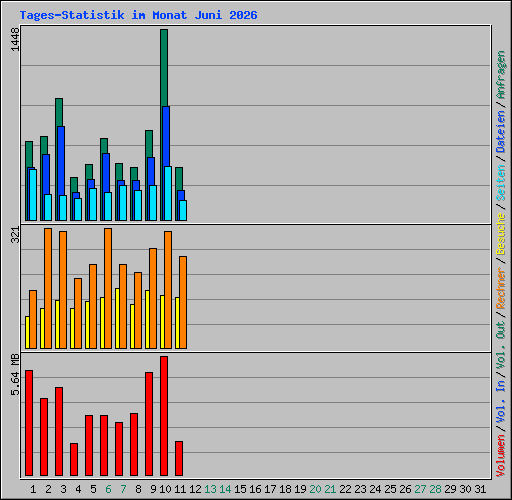Select the red Volumen bar for day 10
This screenshot has width=512, height=500.
pos(164,416)
